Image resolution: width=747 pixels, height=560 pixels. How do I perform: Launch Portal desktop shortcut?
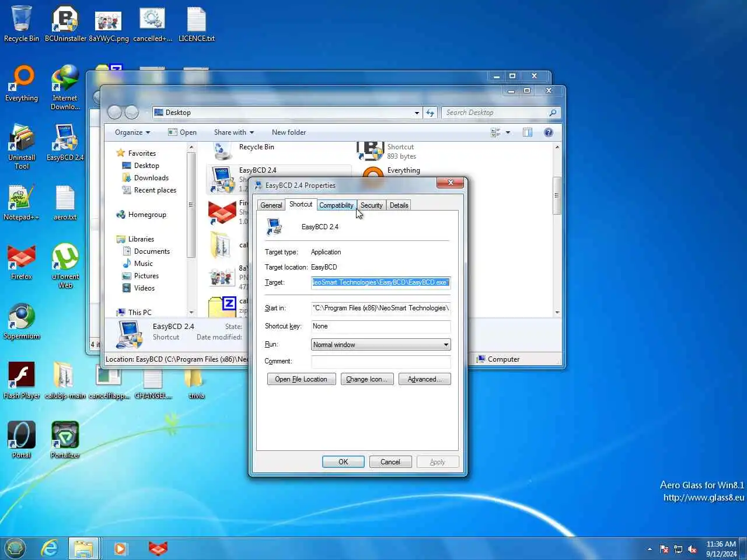click(22, 440)
